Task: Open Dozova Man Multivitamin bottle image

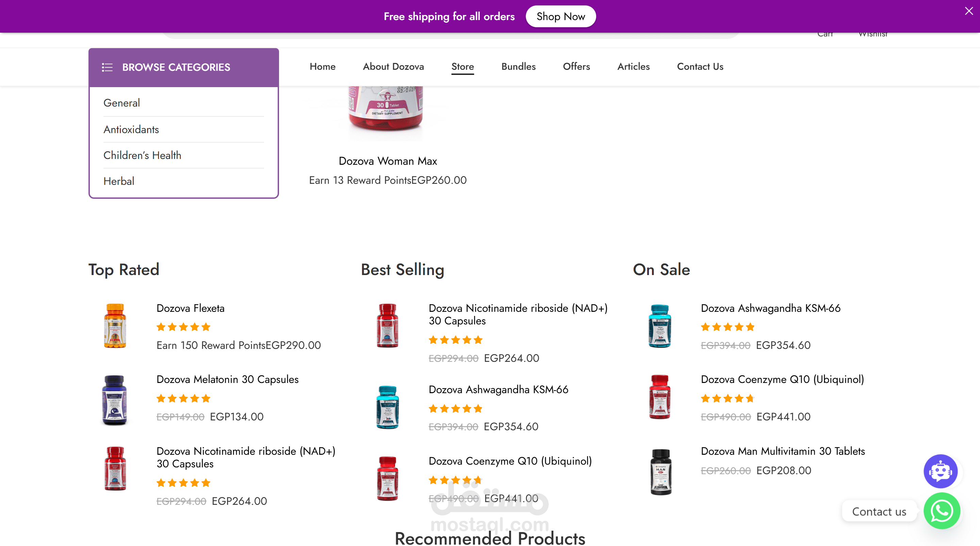Action: [x=660, y=471]
